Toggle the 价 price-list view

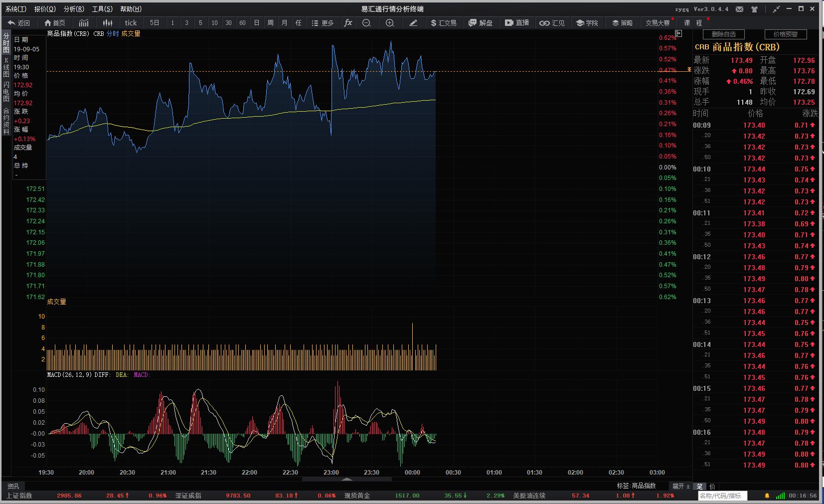(712, 487)
